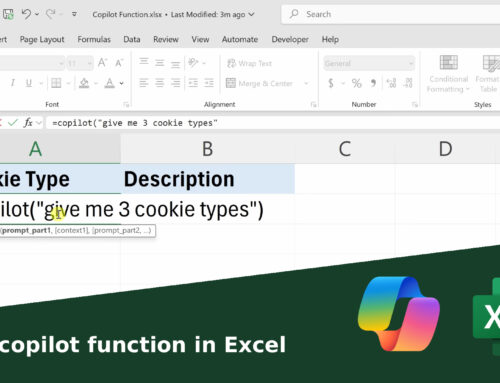Image resolution: width=500 pixels, height=383 pixels.
Task: Select Middle Align icon
Action: [160, 62]
